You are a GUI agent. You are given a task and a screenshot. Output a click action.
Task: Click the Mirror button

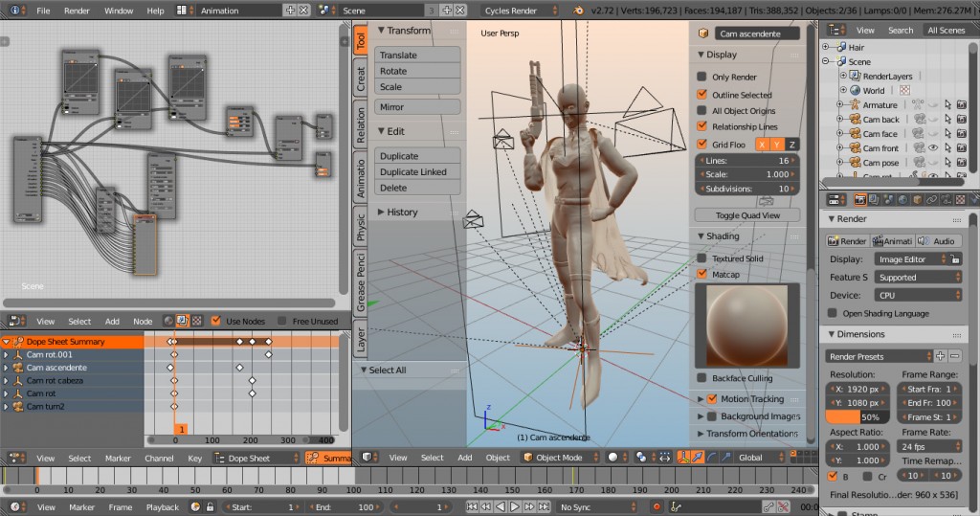417,107
